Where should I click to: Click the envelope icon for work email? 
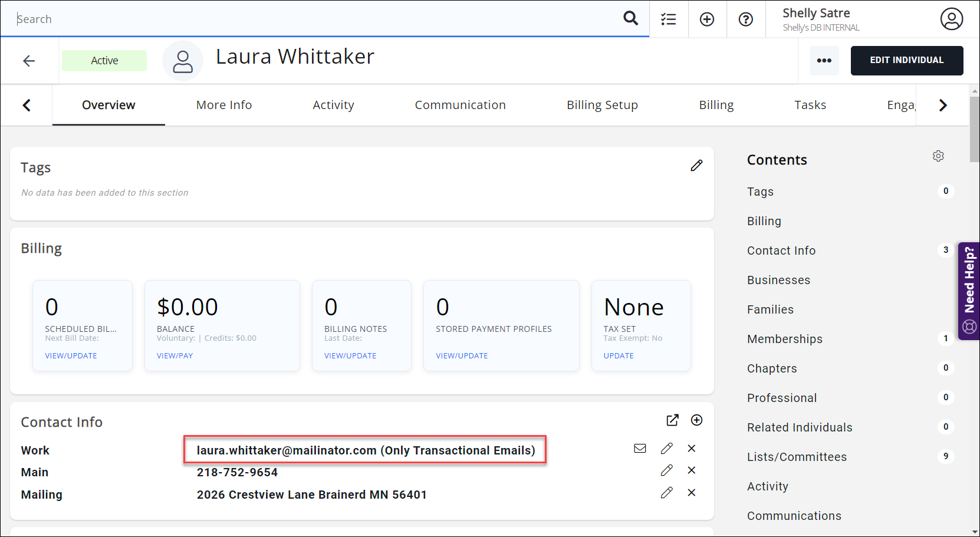(x=640, y=449)
